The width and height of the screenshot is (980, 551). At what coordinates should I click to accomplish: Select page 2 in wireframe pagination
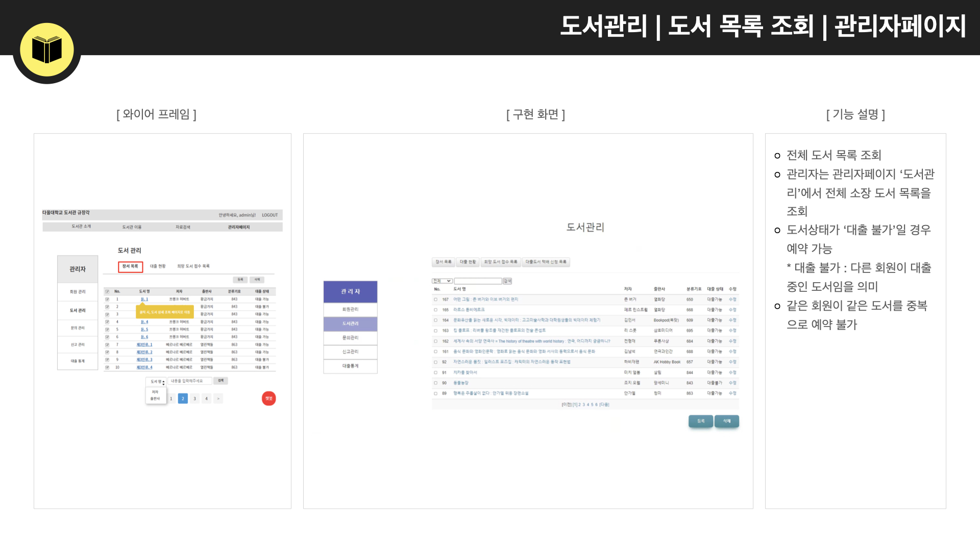tap(183, 398)
